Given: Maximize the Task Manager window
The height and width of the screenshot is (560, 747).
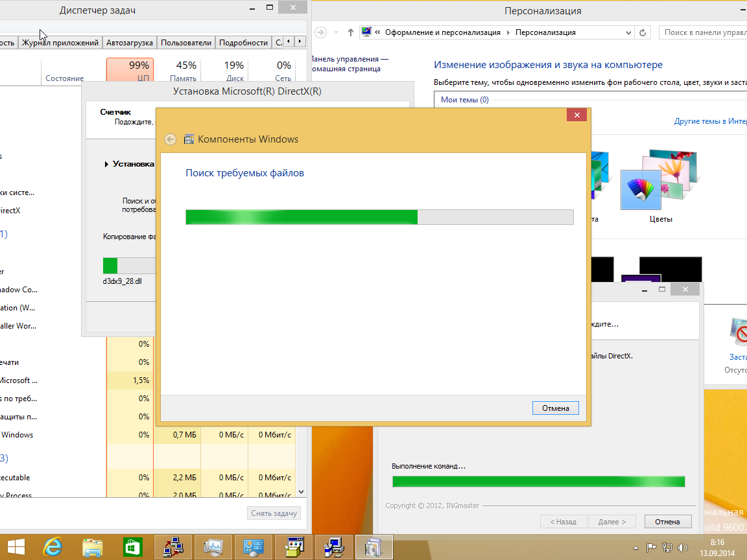Looking at the screenshot, I should point(270,8).
